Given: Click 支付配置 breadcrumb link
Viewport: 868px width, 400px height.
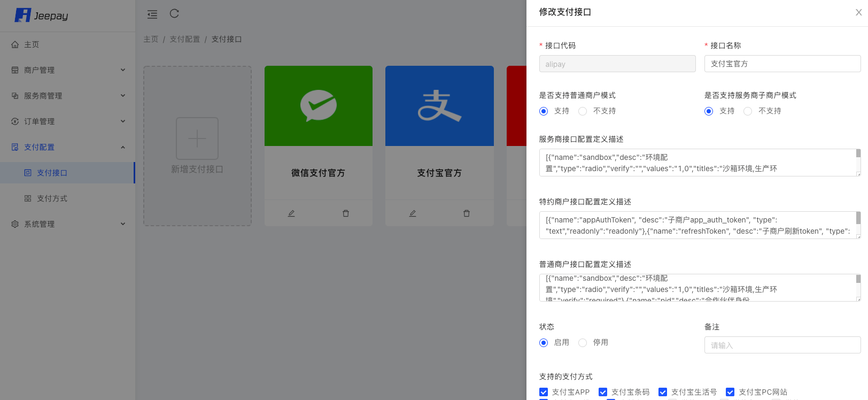Looking at the screenshot, I should click(184, 39).
